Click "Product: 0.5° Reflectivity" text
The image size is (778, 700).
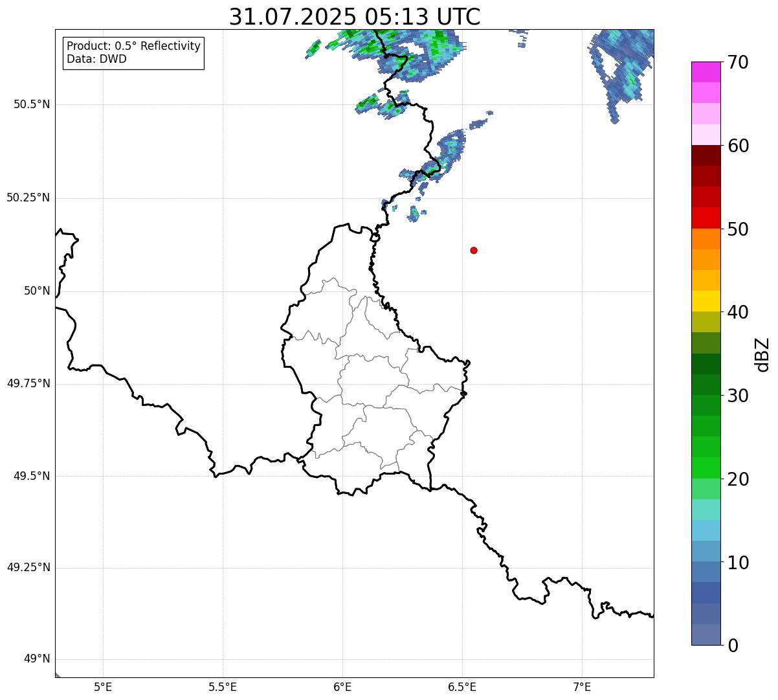[133, 47]
